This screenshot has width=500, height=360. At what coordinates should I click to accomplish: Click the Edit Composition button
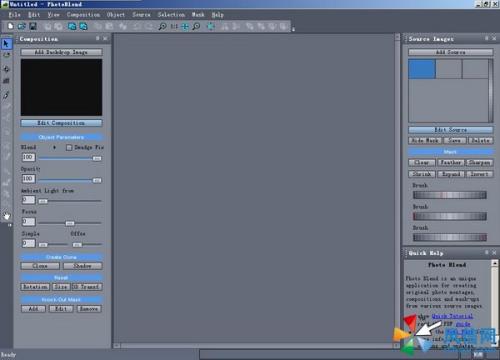[x=61, y=123]
